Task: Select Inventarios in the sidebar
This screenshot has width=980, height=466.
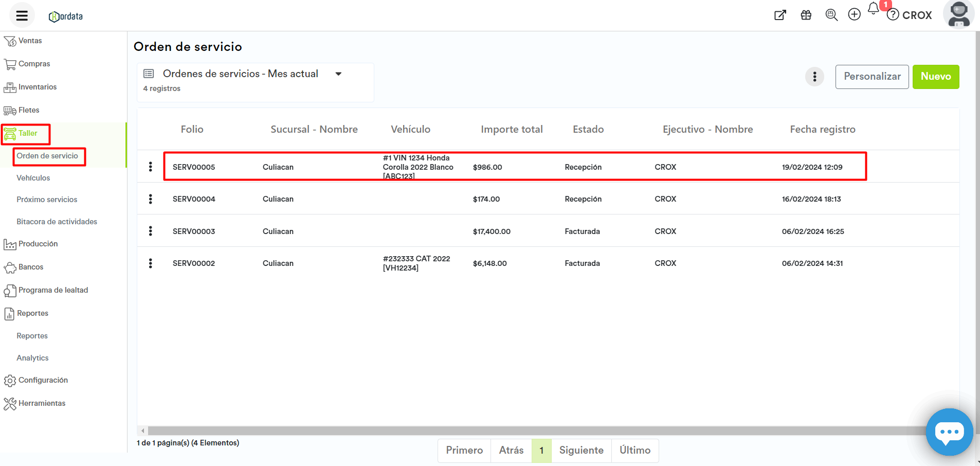Action: (x=37, y=87)
